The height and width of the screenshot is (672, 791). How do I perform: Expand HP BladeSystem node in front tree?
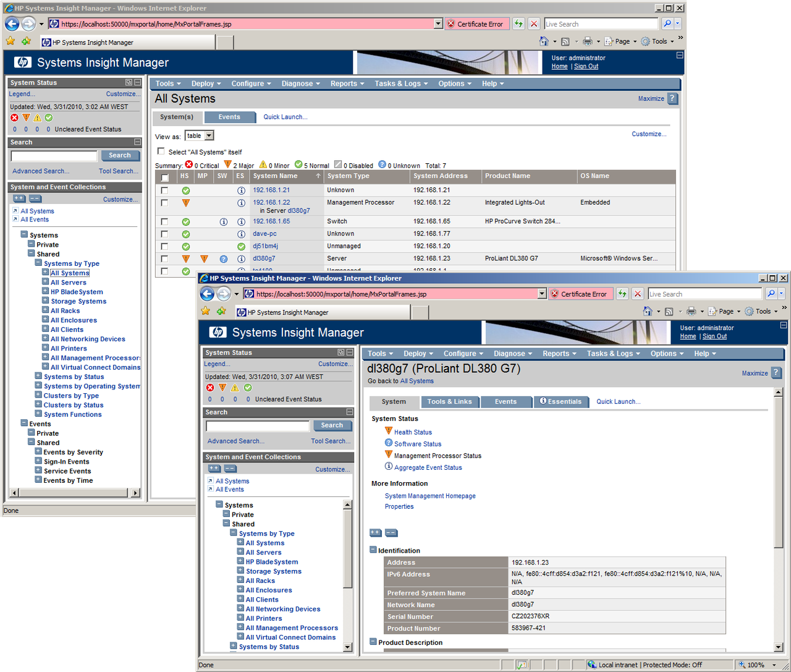pos(240,561)
